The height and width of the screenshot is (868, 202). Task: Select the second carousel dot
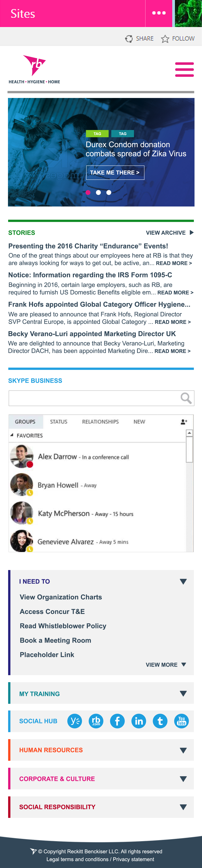[98, 192]
